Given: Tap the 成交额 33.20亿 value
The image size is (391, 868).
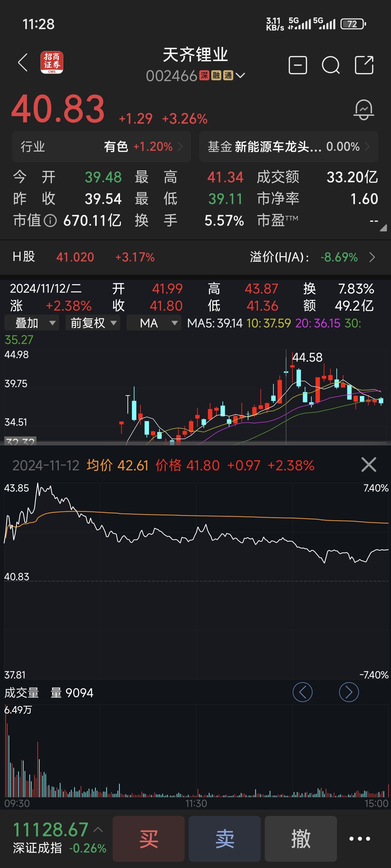Looking at the screenshot, I should (x=352, y=177).
